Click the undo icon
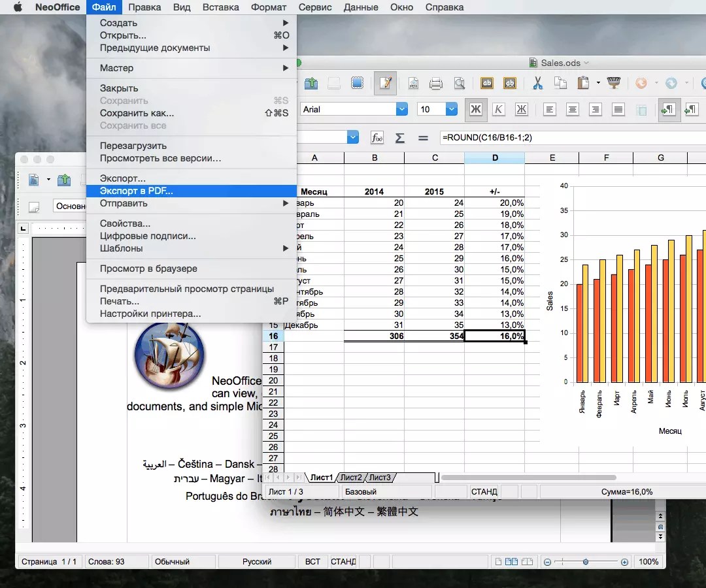This screenshot has height=588, width=706. (x=641, y=83)
